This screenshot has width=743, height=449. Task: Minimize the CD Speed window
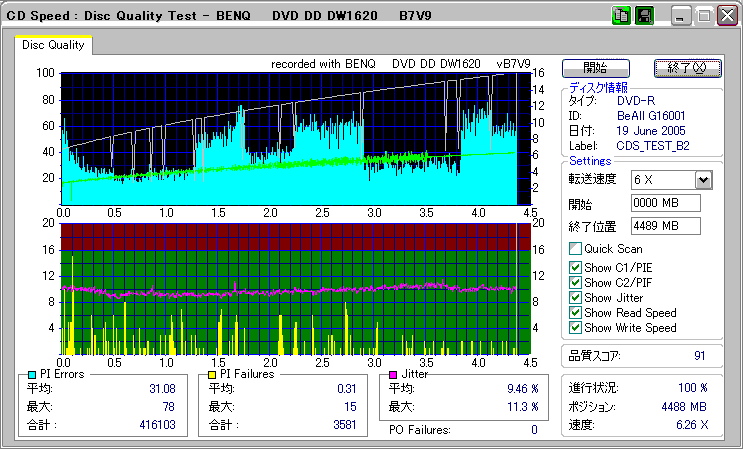click(681, 16)
